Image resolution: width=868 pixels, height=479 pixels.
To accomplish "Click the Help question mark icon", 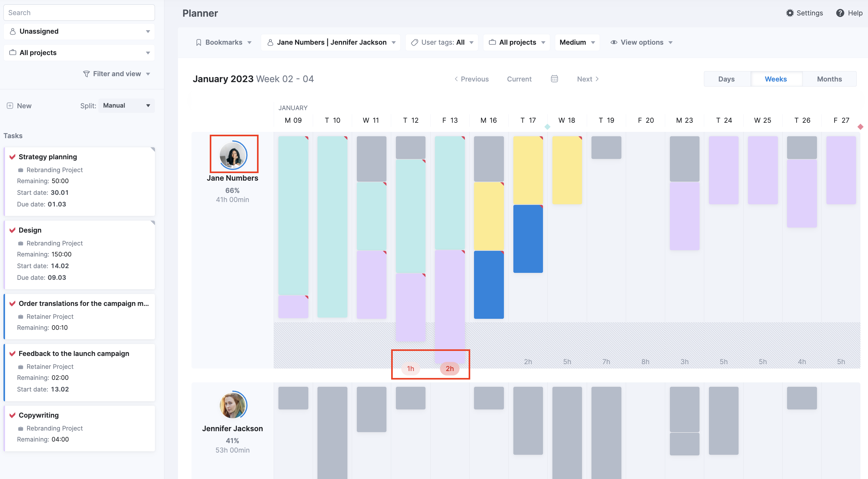I will [x=840, y=13].
